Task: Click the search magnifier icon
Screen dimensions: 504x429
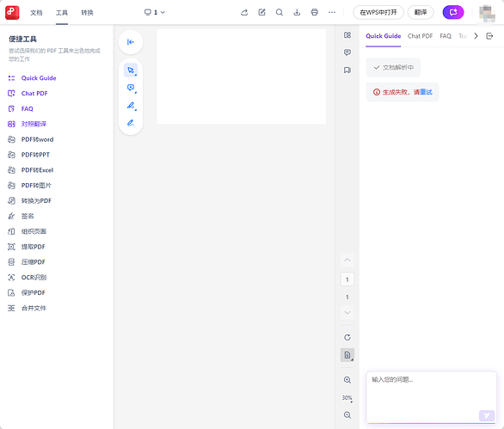Action: [x=280, y=13]
